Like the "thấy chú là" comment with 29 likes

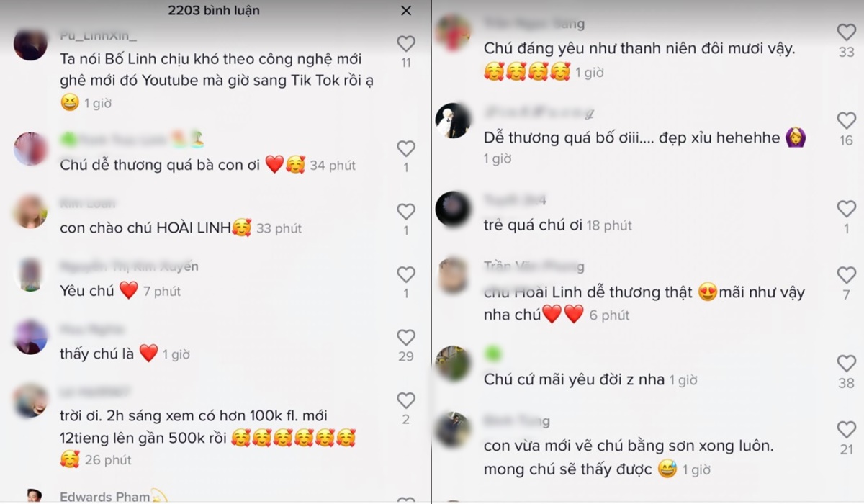(406, 337)
